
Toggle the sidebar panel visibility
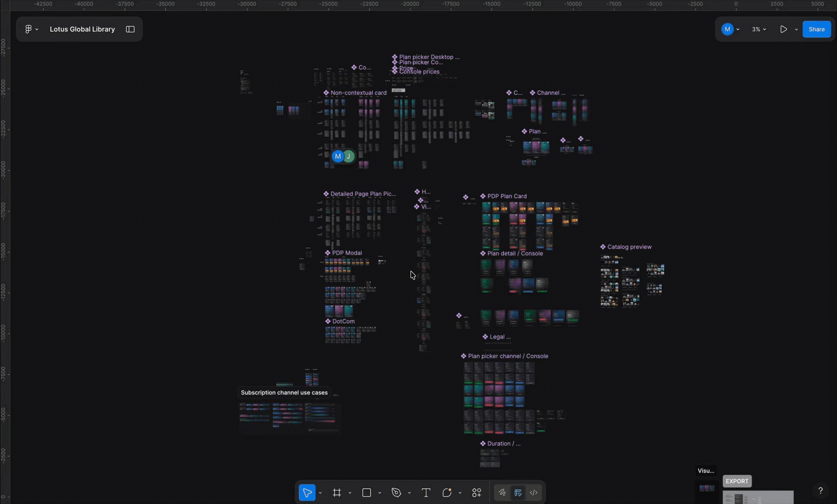(130, 29)
